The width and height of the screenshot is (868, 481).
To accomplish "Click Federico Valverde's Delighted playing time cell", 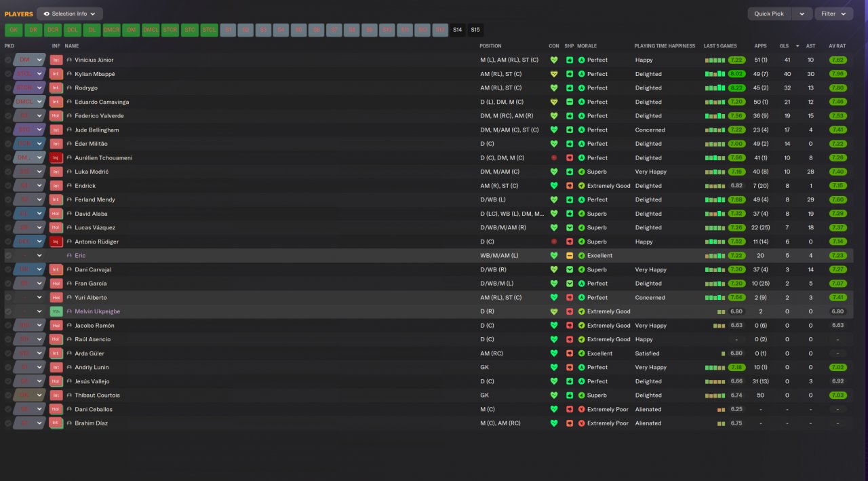I will [x=648, y=116].
